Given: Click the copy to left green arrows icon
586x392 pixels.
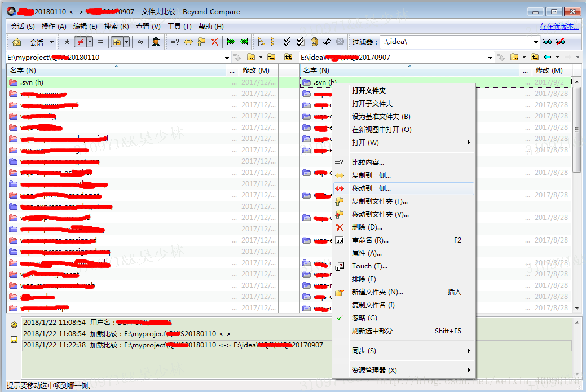Looking at the screenshot, I should tap(244, 42).
